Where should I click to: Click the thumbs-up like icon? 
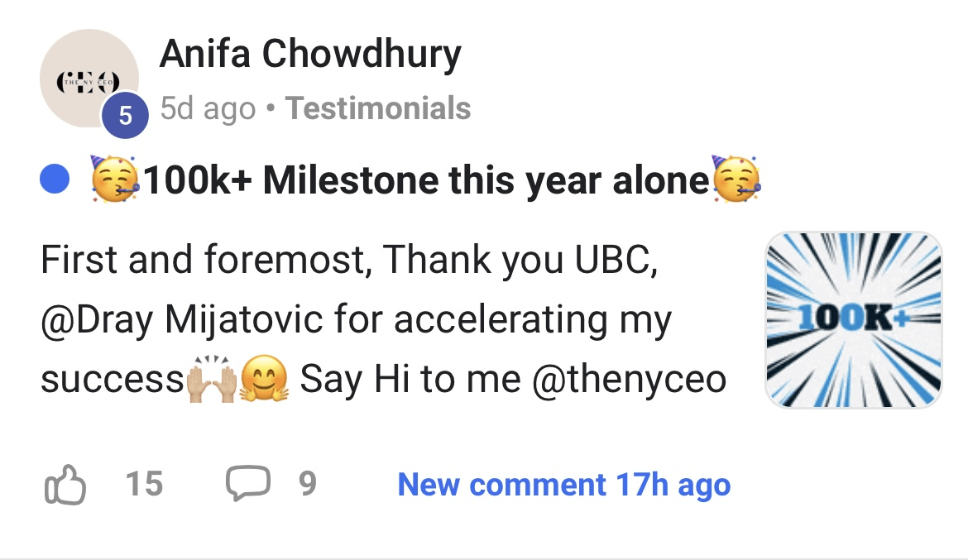tap(64, 485)
